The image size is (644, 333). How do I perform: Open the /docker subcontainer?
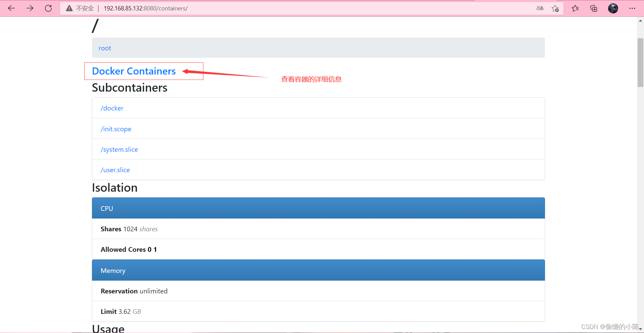click(x=112, y=108)
